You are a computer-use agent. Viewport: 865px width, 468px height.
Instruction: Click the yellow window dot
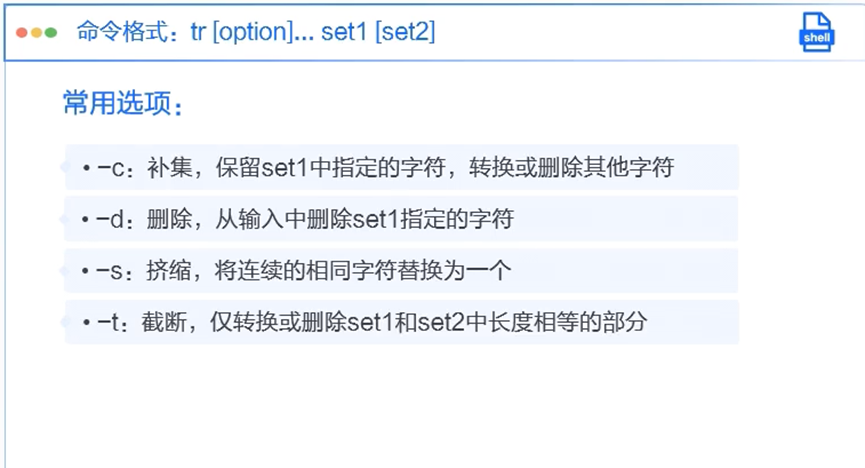(x=36, y=33)
